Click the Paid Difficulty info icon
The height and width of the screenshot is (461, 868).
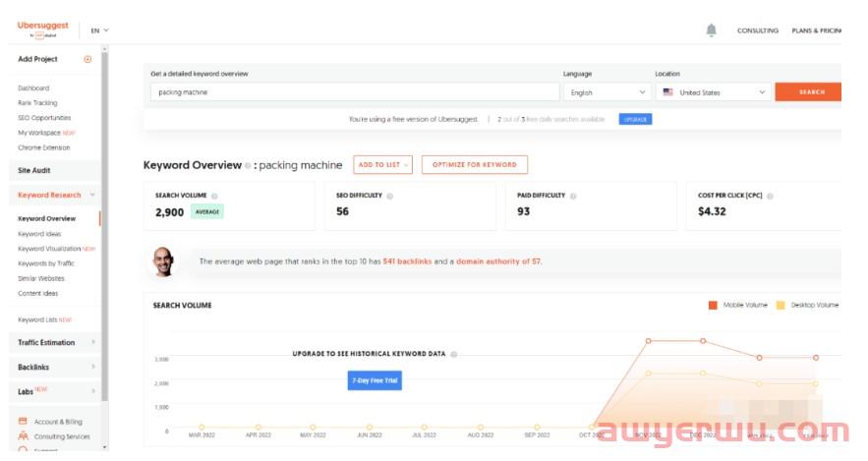click(x=573, y=196)
